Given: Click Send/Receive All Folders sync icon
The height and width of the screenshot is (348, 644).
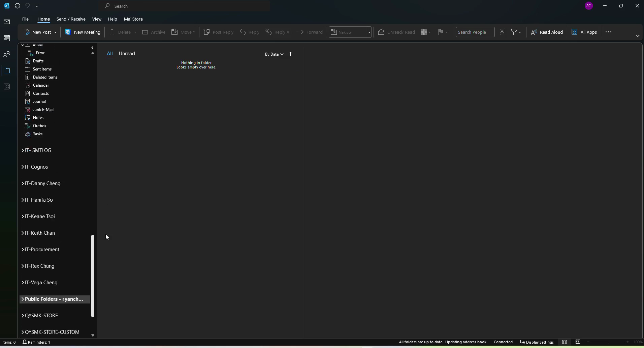Looking at the screenshot, I should pos(18,6).
